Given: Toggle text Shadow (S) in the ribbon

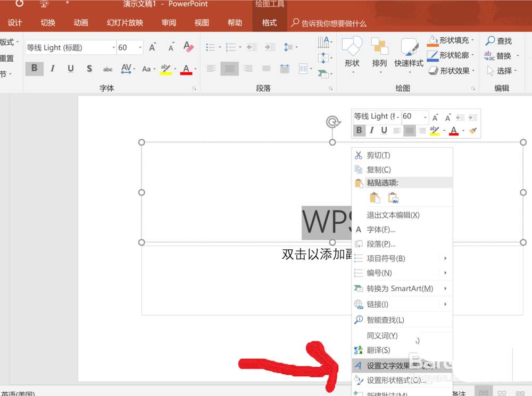Looking at the screenshot, I should tap(89, 69).
